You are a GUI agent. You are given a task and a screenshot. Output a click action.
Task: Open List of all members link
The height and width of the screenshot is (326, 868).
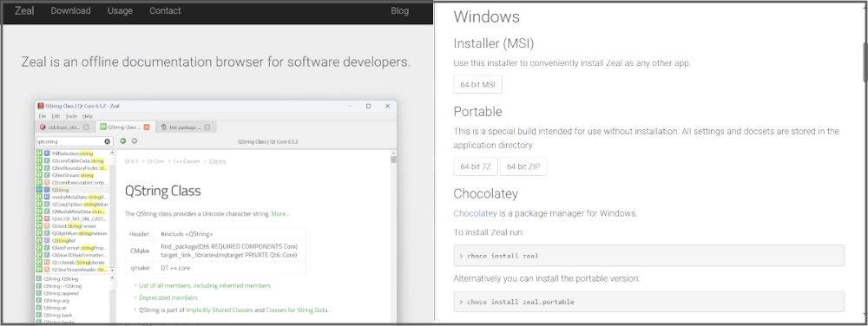coord(205,285)
